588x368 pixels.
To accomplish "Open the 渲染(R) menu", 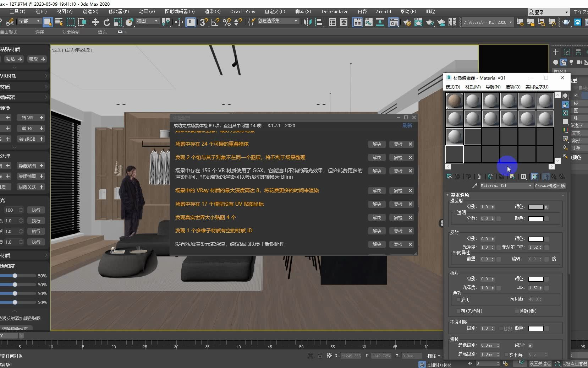I will [x=212, y=11].
